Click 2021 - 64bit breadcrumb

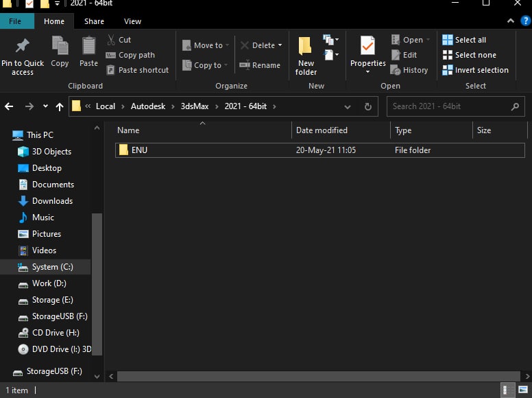(x=245, y=106)
